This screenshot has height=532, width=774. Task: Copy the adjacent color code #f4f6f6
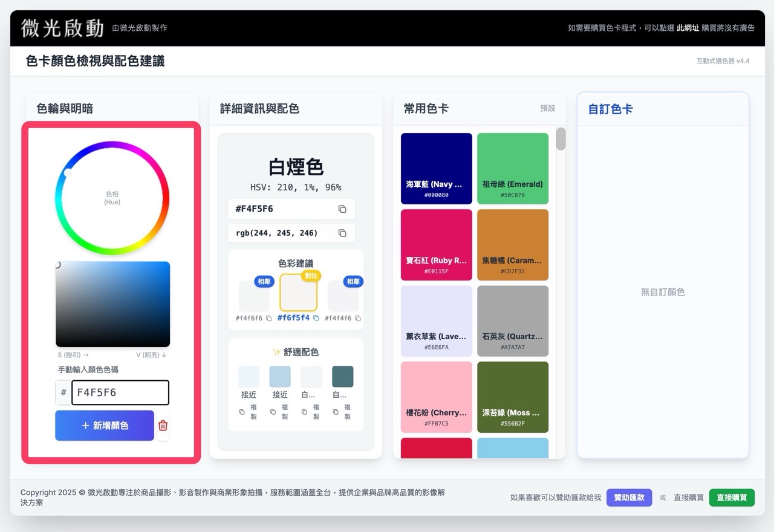pyautogui.click(x=268, y=317)
